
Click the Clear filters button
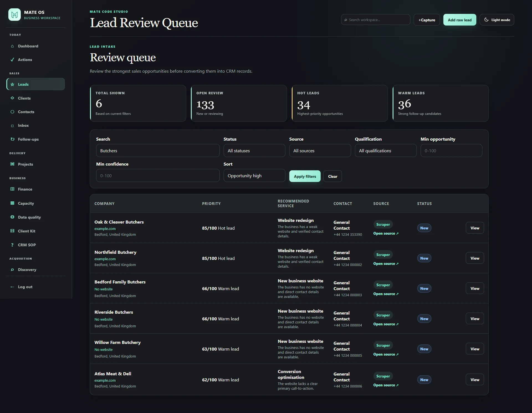click(x=332, y=176)
